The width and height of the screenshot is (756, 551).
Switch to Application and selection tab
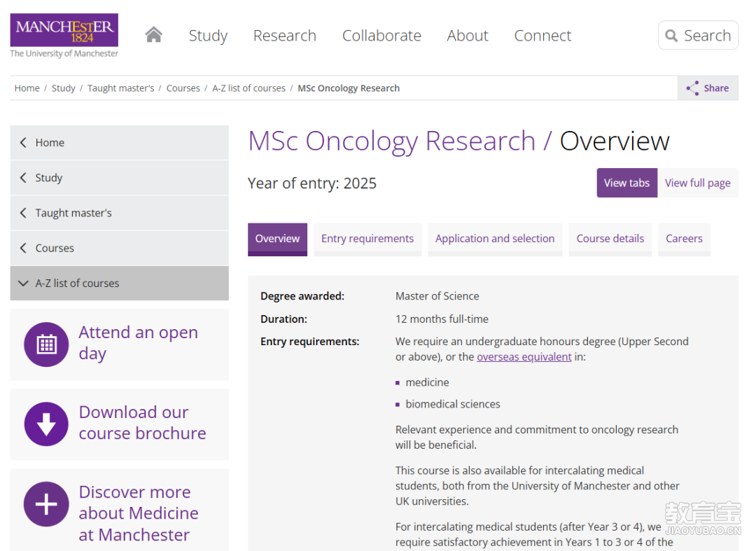click(x=495, y=239)
